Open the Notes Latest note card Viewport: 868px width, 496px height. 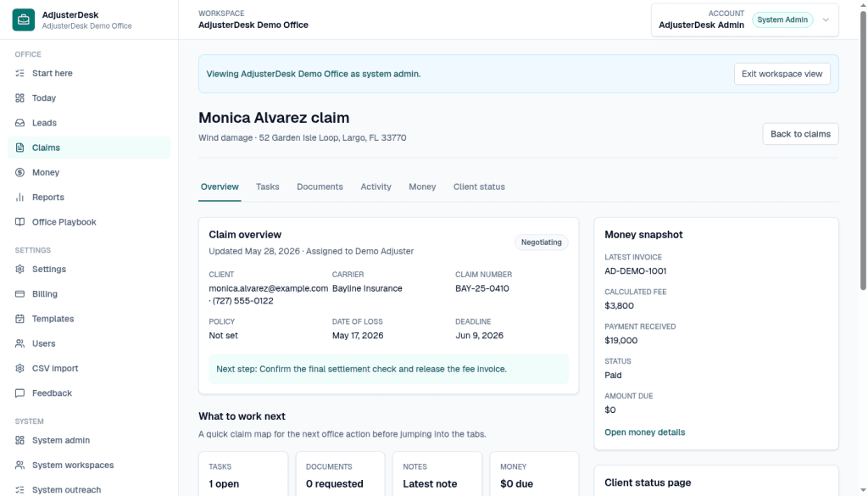point(437,475)
